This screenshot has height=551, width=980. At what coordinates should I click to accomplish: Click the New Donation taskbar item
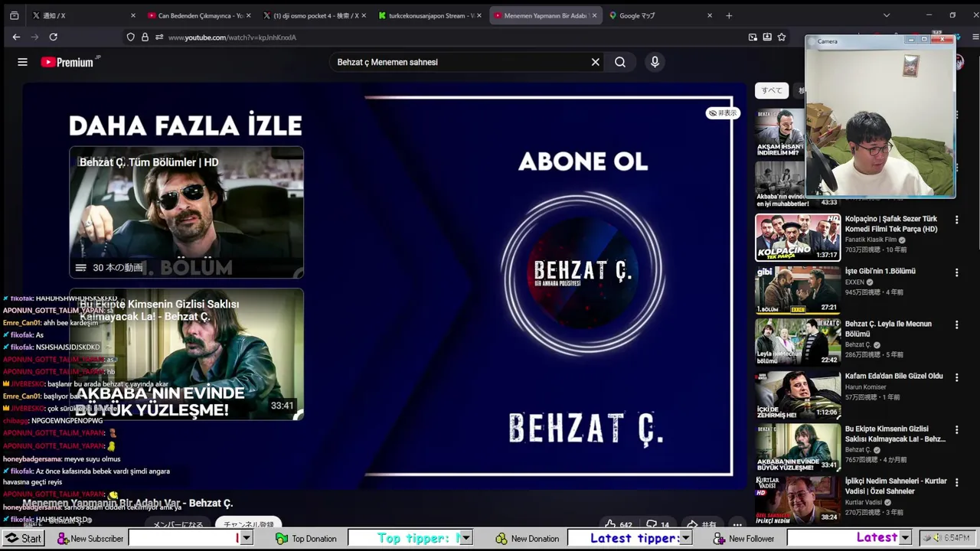(528, 538)
